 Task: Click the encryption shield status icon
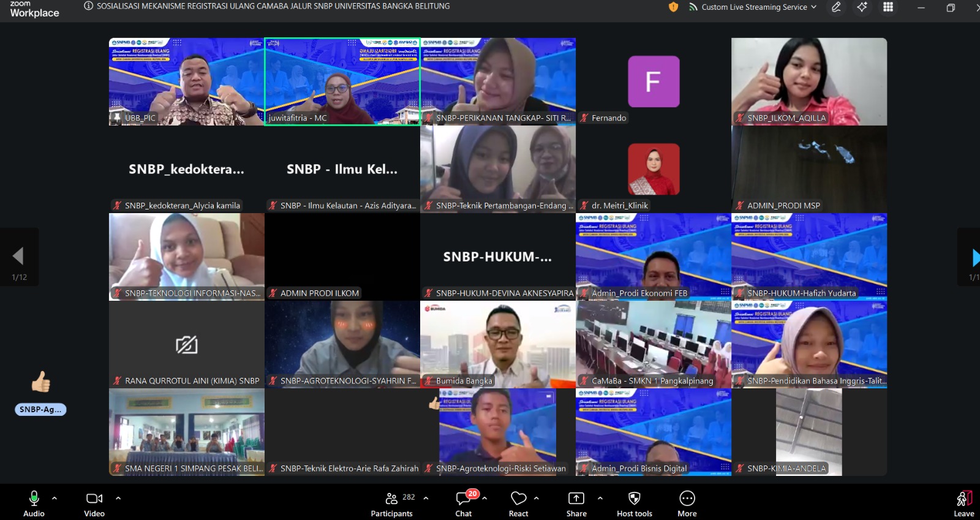click(x=674, y=7)
